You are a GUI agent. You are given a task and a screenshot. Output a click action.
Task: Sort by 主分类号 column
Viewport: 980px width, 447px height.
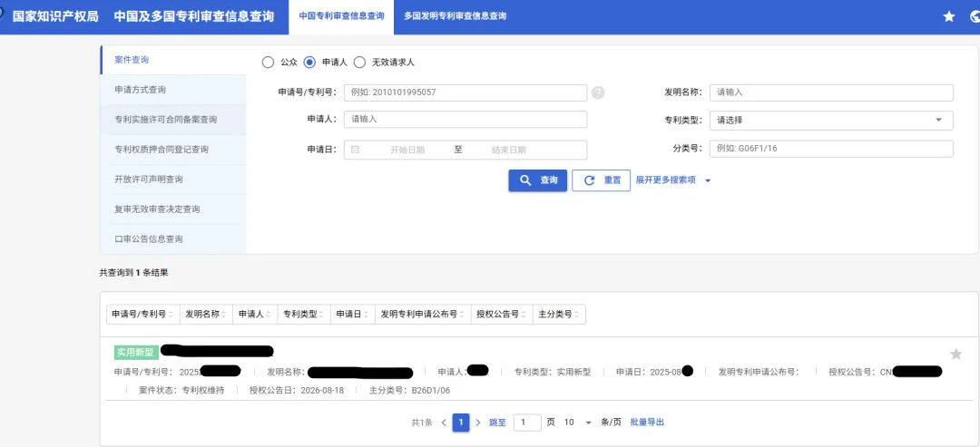click(x=559, y=315)
